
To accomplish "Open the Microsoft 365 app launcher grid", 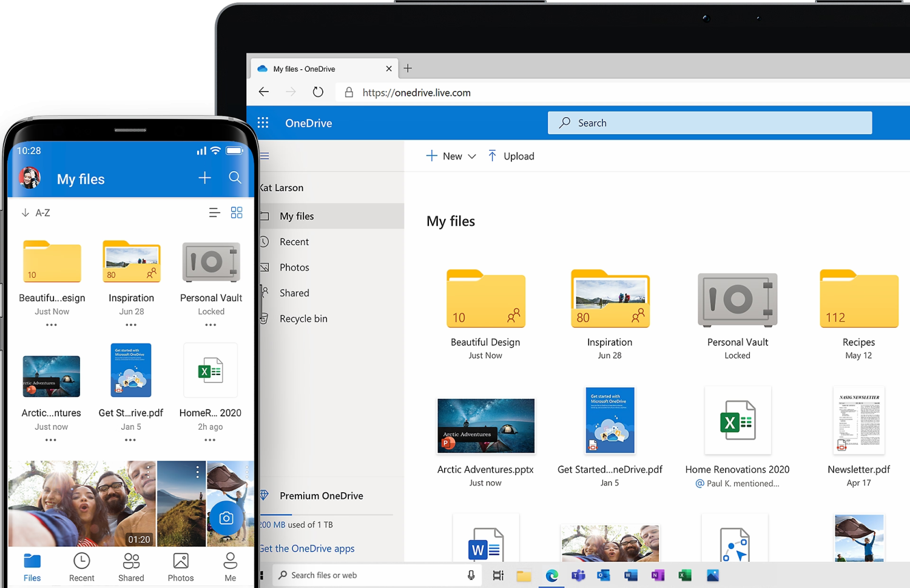I will 263,123.
